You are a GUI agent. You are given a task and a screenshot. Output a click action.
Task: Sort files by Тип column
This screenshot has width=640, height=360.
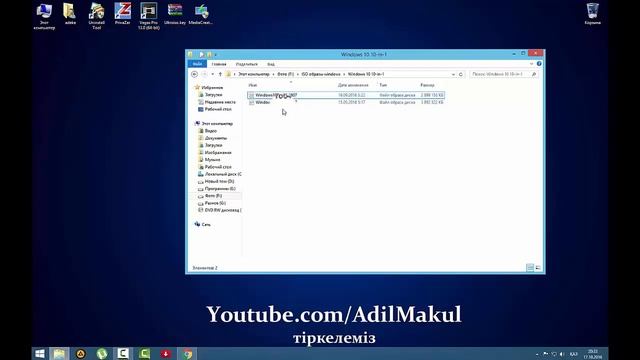point(383,85)
